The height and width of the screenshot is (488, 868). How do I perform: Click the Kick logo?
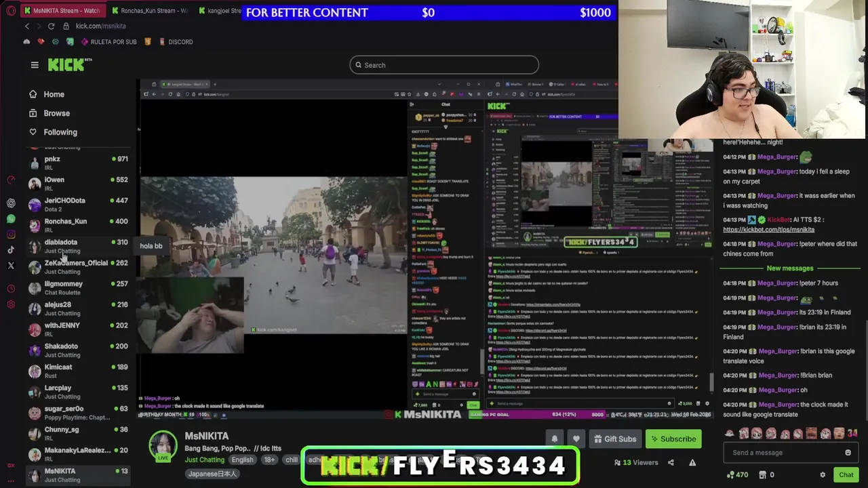click(70, 64)
